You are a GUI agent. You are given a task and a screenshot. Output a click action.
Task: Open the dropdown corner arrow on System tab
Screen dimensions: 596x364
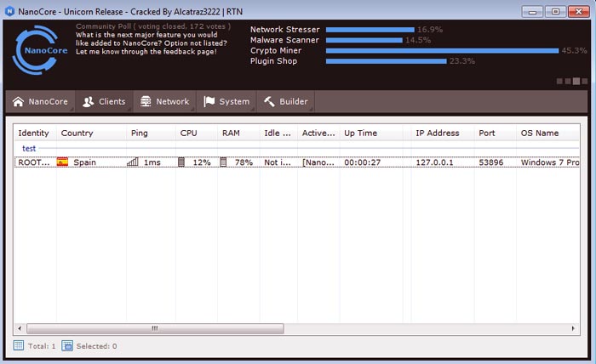point(254,110)
